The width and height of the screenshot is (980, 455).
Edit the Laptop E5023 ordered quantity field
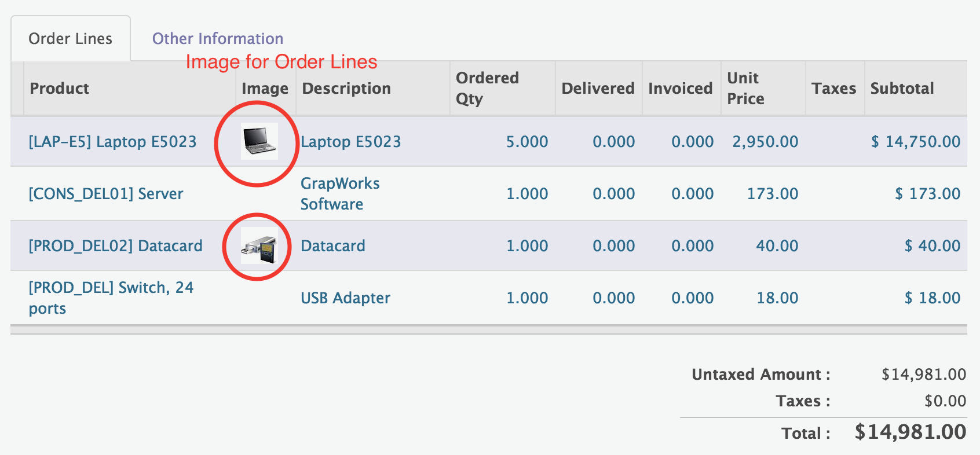(x=527, y=141)
